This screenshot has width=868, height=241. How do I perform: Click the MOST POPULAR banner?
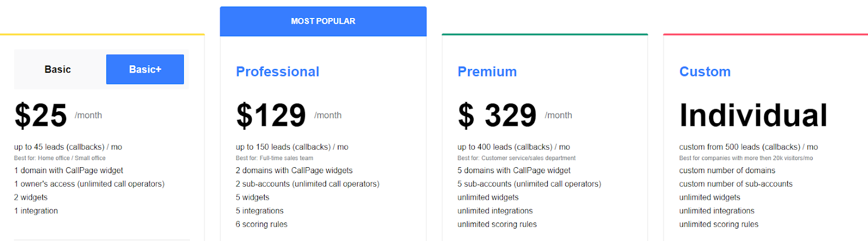[323, 21]
